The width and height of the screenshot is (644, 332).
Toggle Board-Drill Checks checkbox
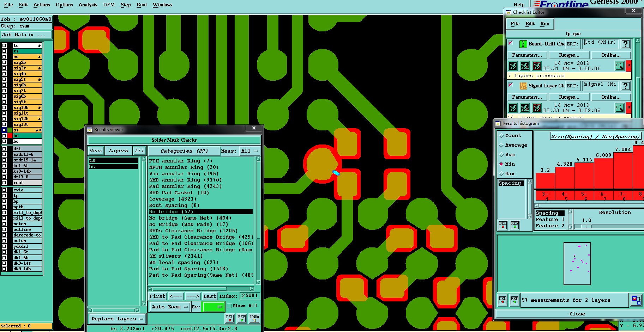point(511,43)
